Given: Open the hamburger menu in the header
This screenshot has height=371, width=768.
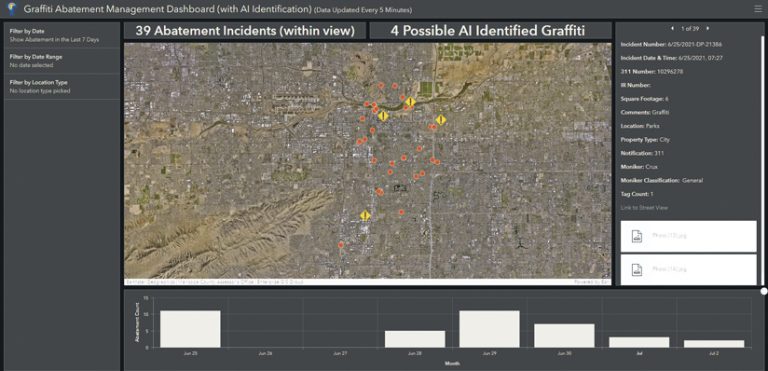Looking at the screenshot, I should [757, 8].
